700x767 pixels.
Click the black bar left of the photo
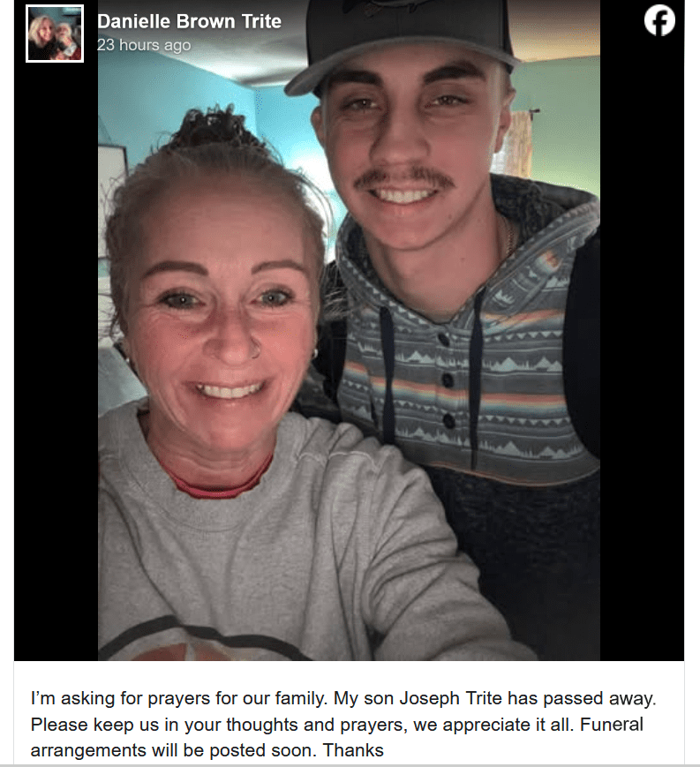click(56, 362)
